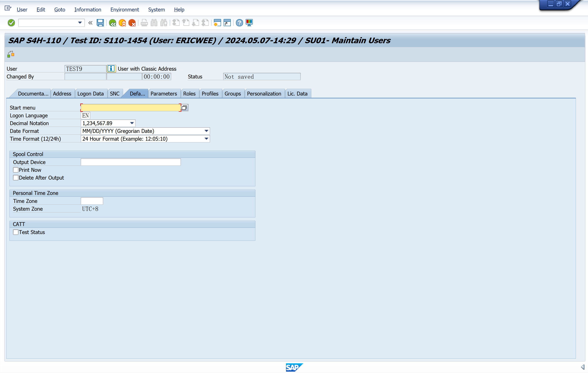Toggle the Test Status checkbox
This screenshot has width=588, height=373.
[x=16, y=232]
